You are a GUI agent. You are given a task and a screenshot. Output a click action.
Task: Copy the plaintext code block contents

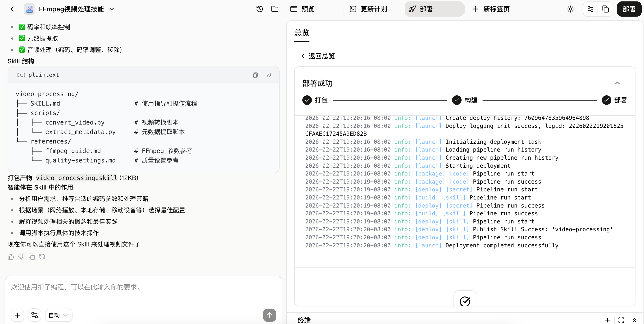255,75
